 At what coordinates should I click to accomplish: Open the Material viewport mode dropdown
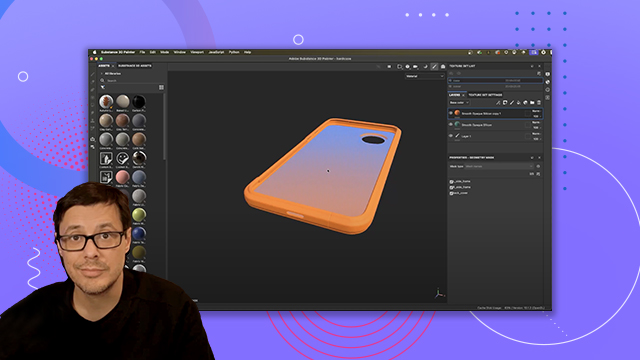[x=424, y=76]
